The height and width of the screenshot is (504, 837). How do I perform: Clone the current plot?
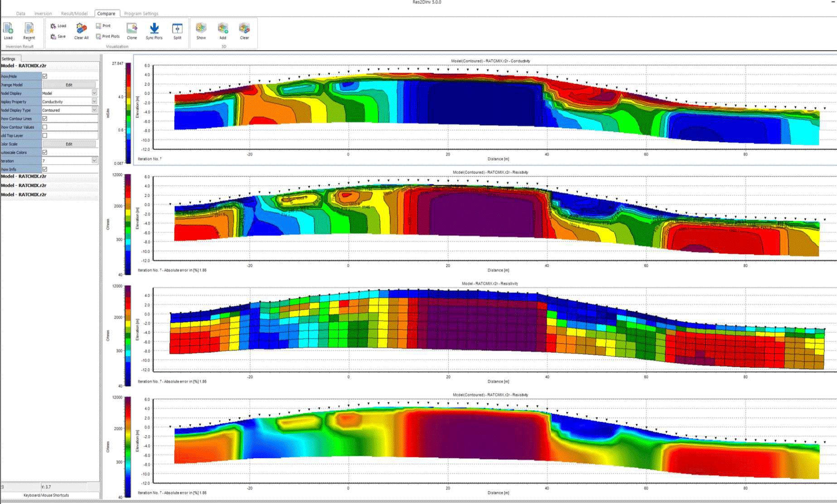pyautogui.click(x=132, y=30)
